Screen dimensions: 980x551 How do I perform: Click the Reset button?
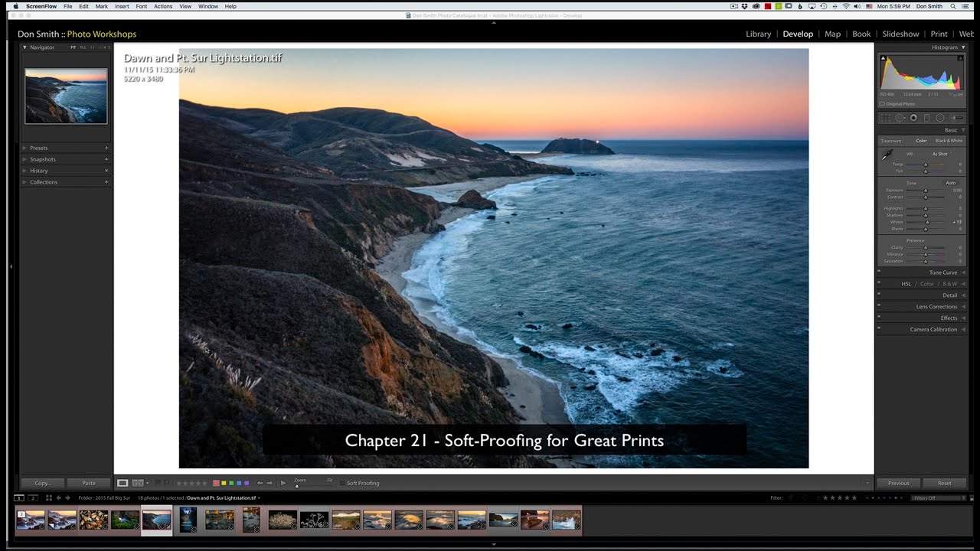coord(945,483)
